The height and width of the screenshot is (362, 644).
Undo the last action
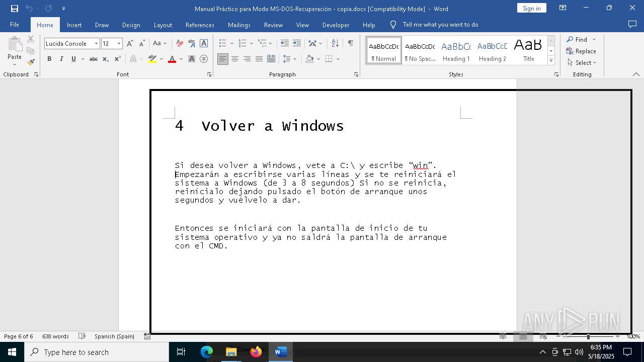tap(29, 9)
